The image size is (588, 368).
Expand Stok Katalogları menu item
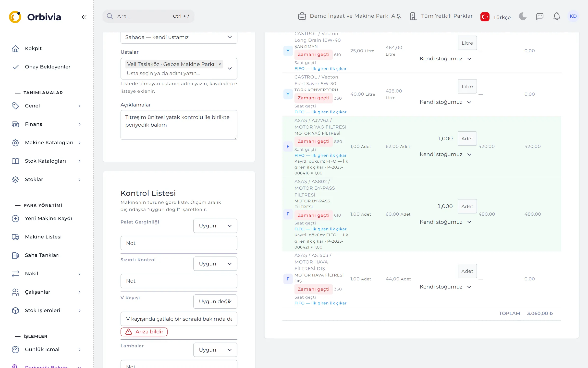(x=47, y=161)
